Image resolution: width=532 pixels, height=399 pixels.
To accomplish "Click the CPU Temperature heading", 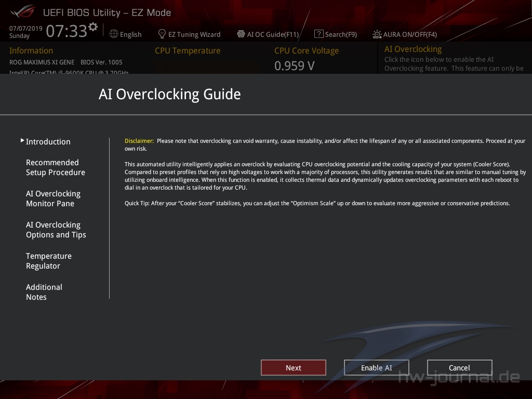I will click(188, 50).
